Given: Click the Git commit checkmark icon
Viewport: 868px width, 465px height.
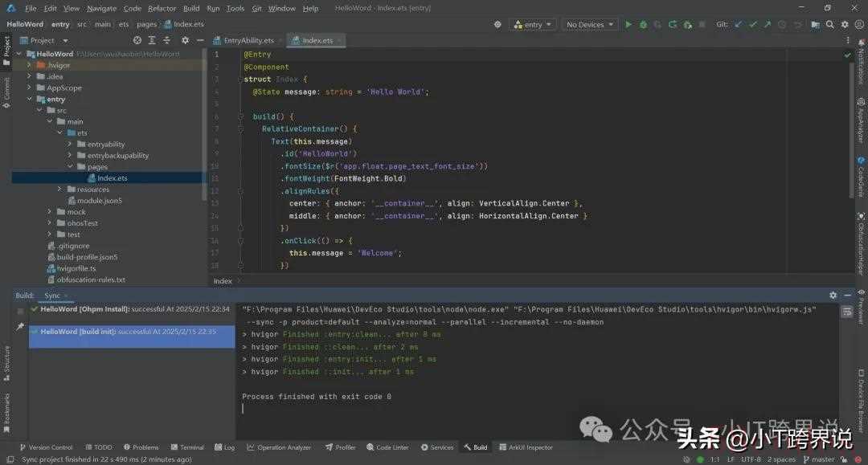Looking at the screenshot, I should [753, 24].
